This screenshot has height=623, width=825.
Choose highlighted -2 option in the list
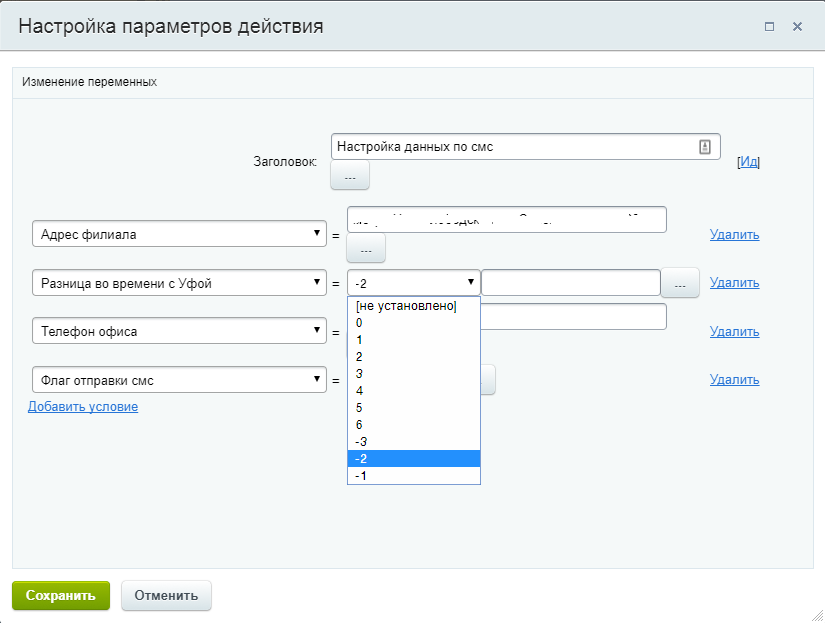point(414,458)
